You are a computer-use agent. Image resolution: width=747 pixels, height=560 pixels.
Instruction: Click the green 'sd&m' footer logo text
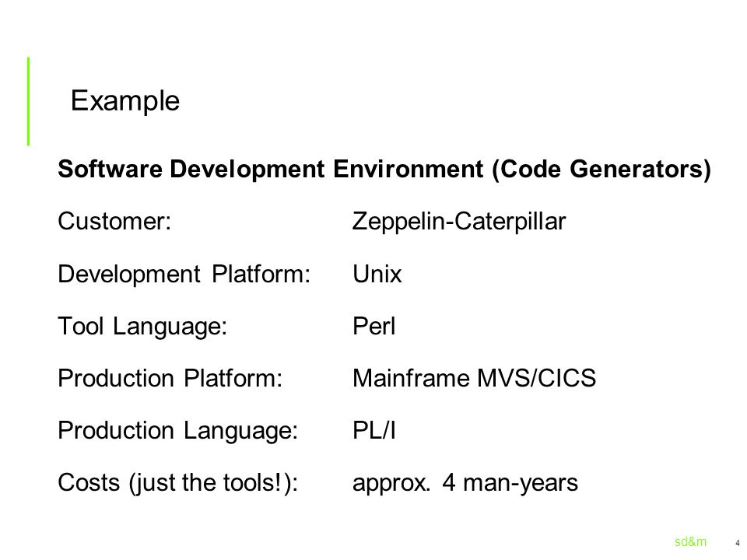(x=690, y=542)
